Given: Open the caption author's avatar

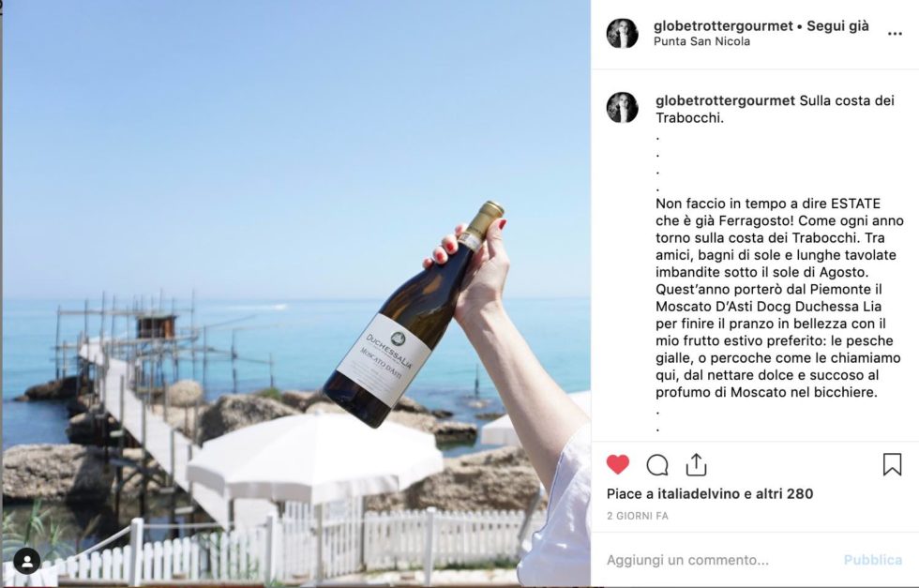Looking at the screenshot, I should 622,107.
